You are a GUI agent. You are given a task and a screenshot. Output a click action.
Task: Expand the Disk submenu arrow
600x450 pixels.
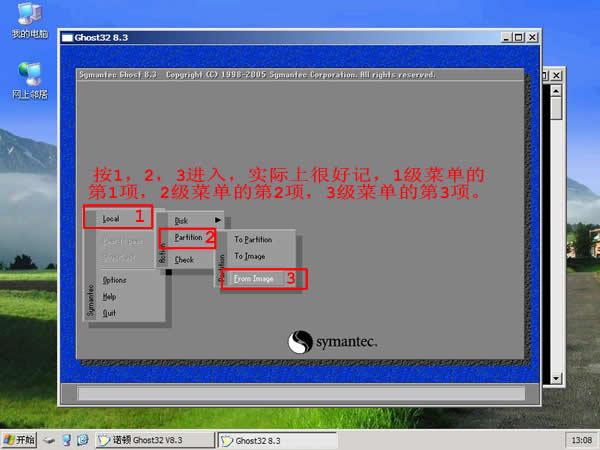coord(218,220)
